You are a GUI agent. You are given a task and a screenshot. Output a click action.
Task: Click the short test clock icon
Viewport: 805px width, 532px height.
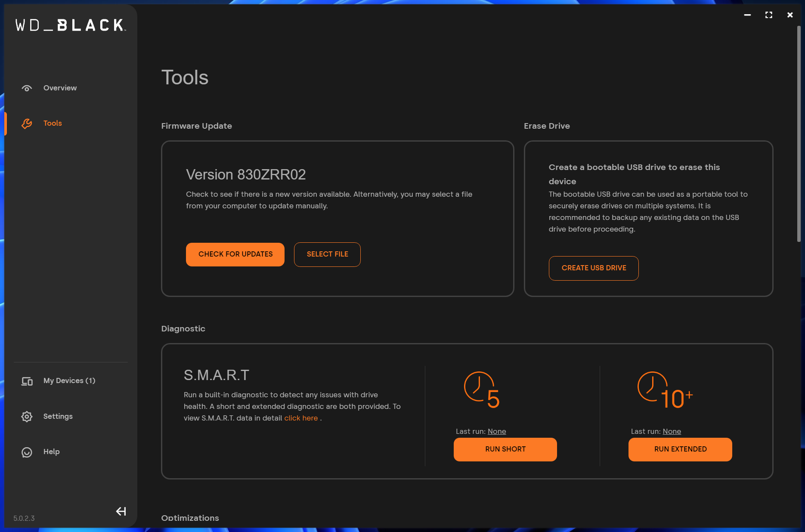click(x=482, y=390)
